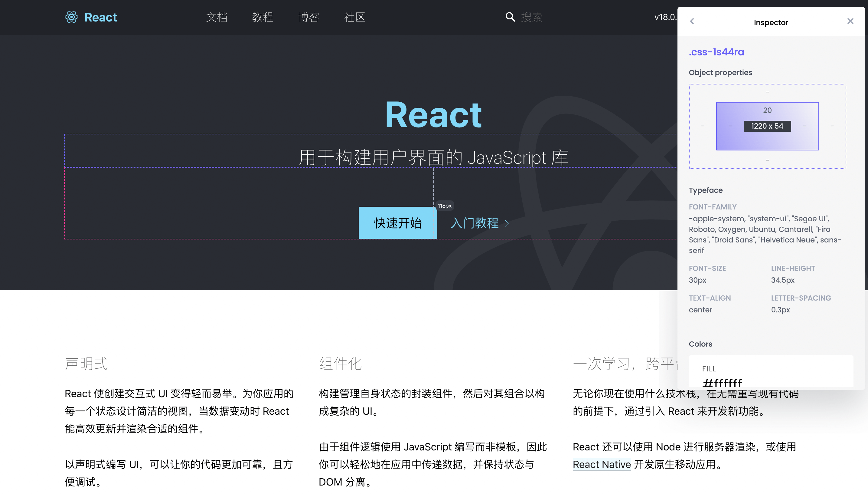Click the Typeface heading
Viewport: 868px width, 494px height.
[x=706, y=190]
